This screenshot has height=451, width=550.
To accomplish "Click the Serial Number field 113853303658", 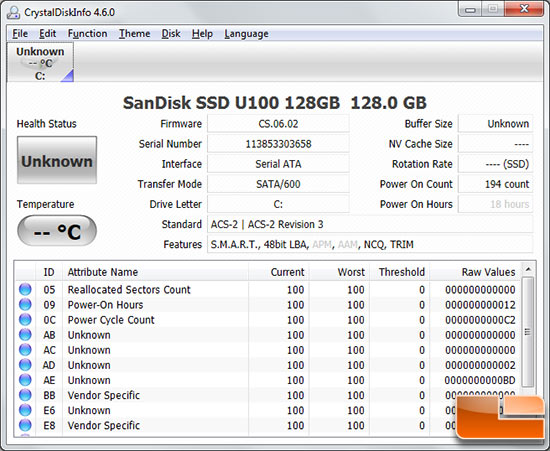I will (278, 144).
